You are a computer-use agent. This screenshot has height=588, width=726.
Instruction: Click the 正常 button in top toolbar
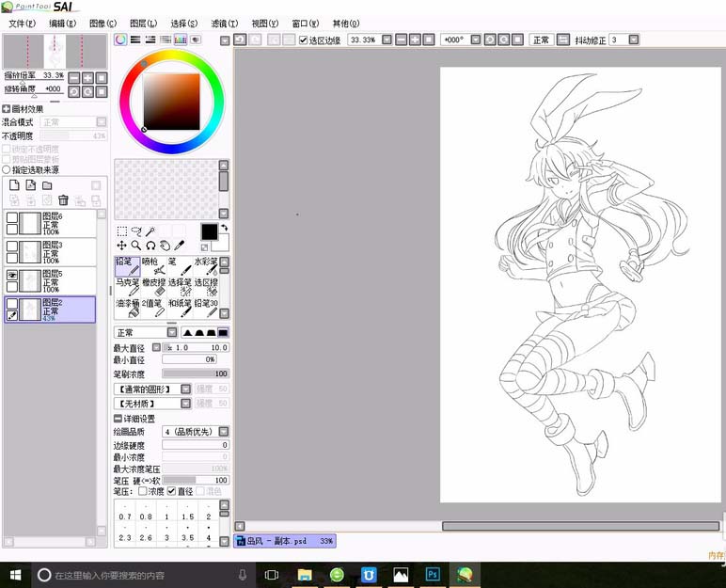coord(541,40)
